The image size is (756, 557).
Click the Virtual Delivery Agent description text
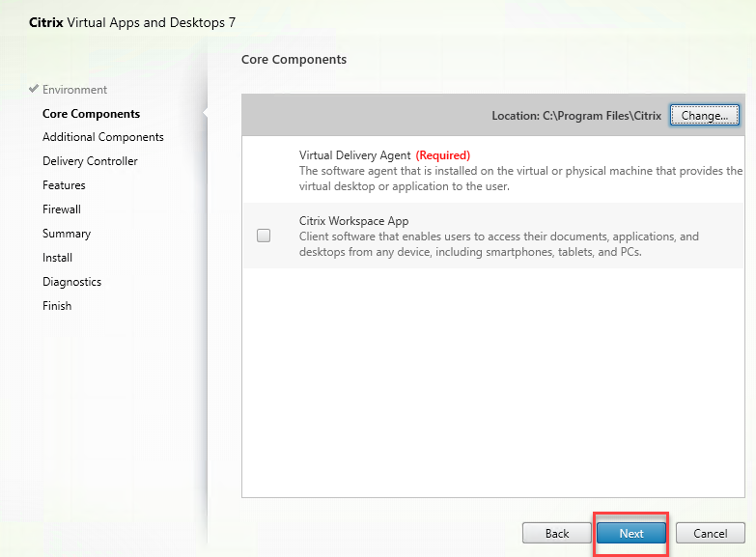[520, 179]
